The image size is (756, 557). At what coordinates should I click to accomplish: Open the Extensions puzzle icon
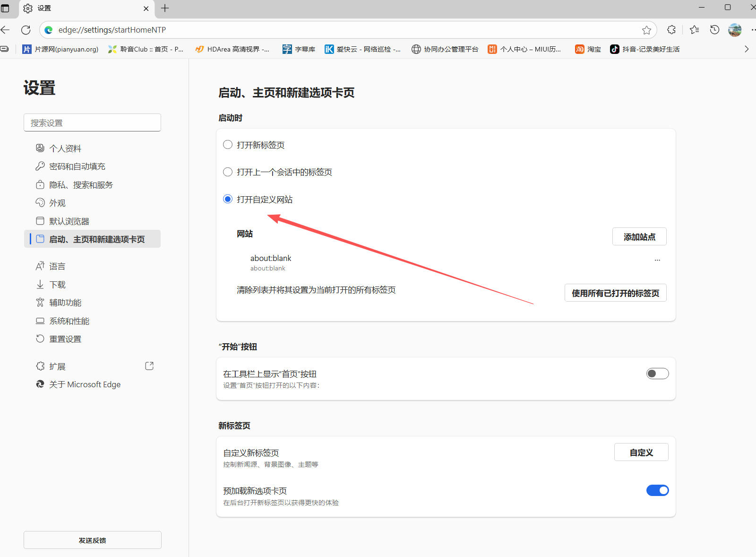click(671, 30)
